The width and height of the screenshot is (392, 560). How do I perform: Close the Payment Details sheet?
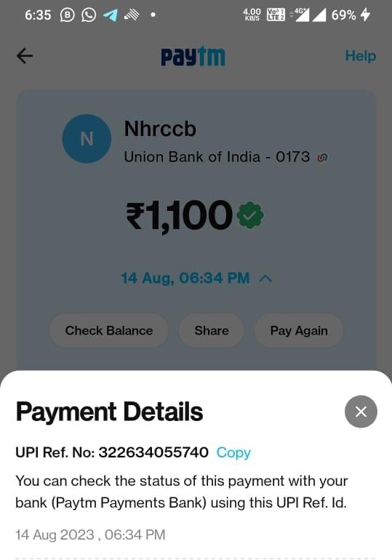[x=361, y=412]
